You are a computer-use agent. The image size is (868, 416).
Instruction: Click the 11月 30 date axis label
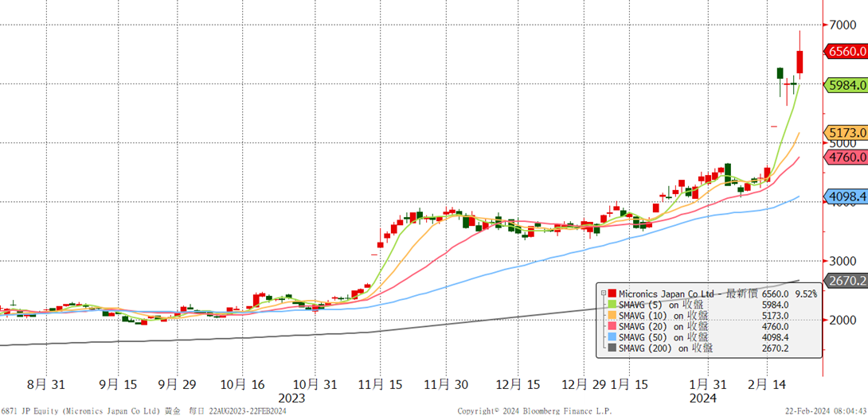pos(447,383)
